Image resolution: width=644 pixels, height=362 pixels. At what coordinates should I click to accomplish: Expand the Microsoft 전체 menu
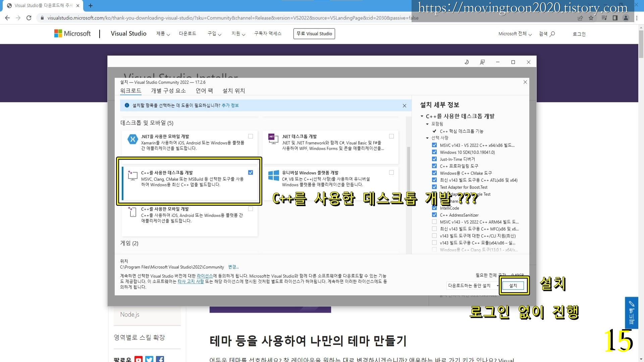(515, 34)
